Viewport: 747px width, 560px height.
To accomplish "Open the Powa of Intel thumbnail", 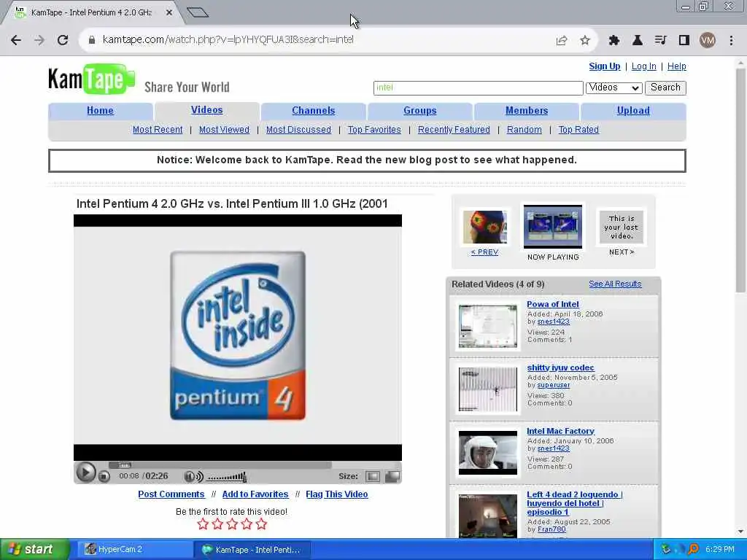I will [x=487, y=326].
